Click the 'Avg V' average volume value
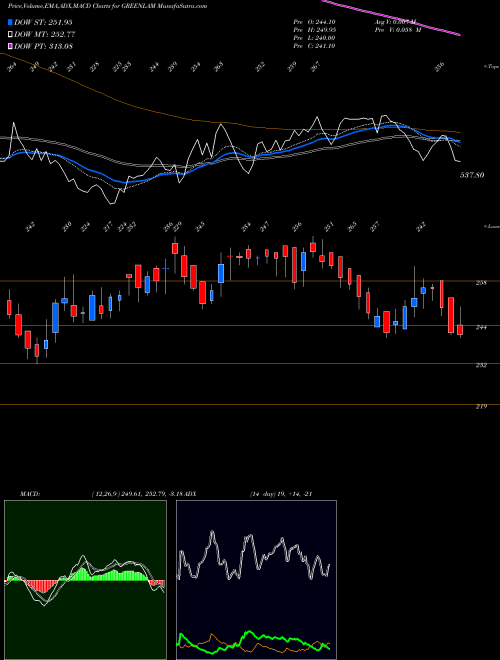Viewport: 500px width, 660px height. click(394, 22)
